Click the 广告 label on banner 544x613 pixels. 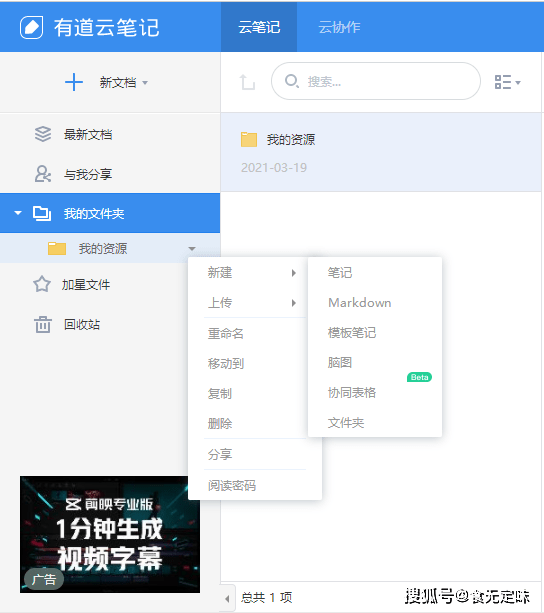(x=44, y=579)
